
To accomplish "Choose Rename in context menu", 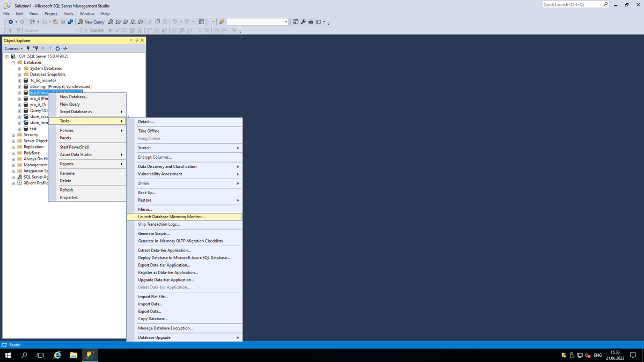I will pos(87,173).
